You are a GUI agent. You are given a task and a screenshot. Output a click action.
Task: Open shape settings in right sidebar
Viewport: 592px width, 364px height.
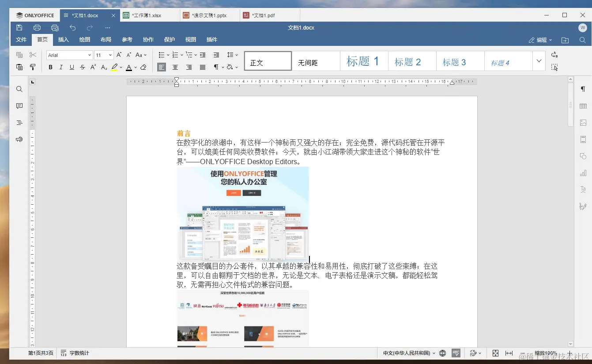583,156
